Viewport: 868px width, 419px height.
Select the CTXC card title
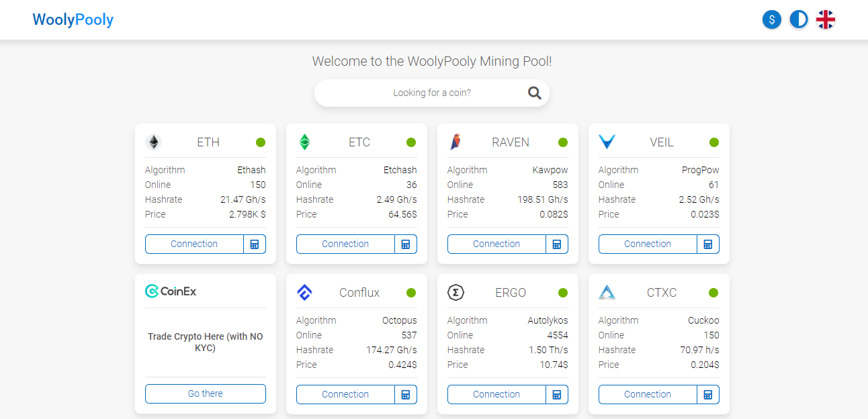tap(662, 293)
